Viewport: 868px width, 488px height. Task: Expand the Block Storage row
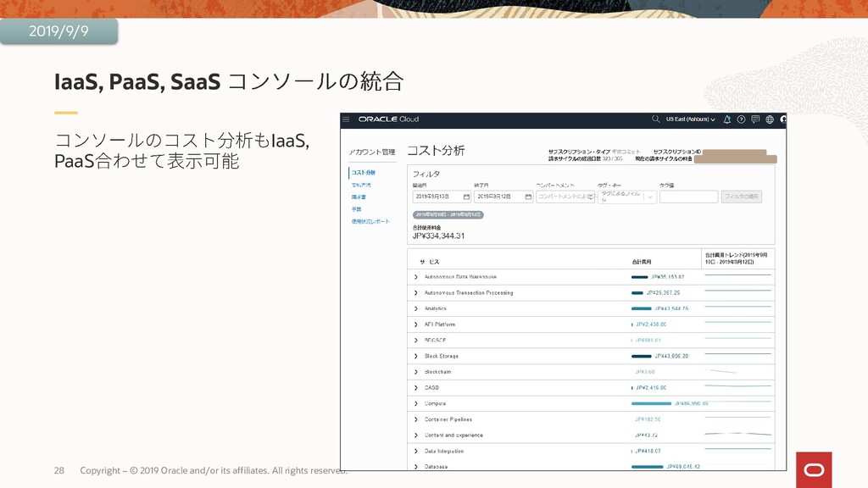pos(415,356)
